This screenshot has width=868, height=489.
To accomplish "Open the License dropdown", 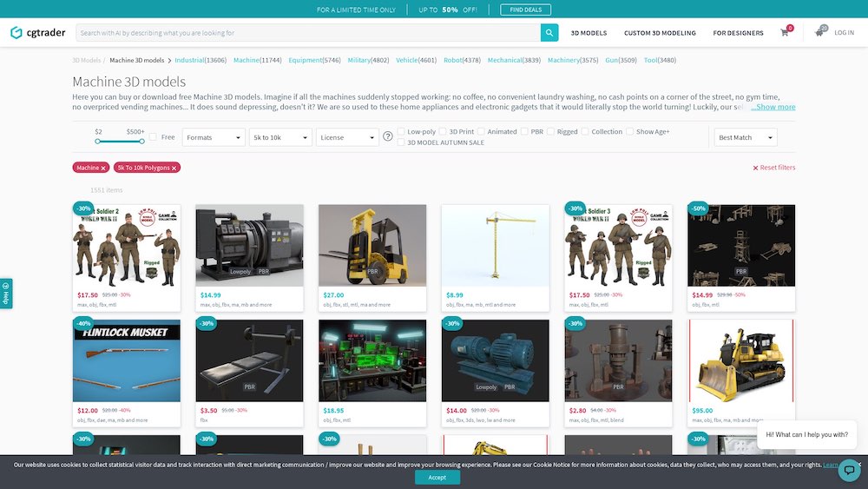I will pyautogui.click(x=347, y=137).
